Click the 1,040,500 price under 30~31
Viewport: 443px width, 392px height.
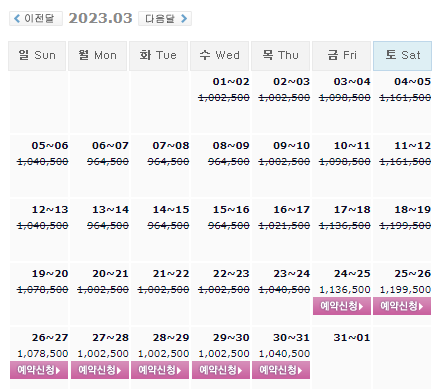point(284,354)
